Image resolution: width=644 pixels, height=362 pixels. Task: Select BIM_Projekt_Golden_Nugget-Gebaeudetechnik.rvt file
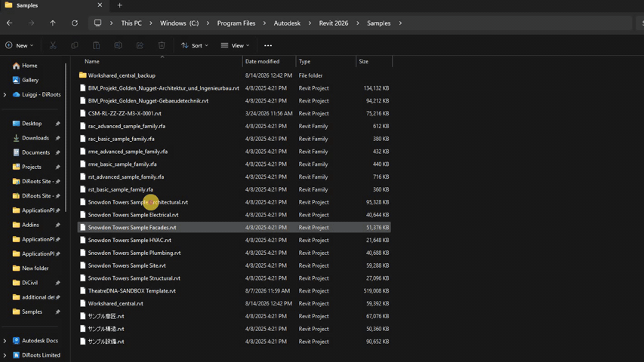234,101
